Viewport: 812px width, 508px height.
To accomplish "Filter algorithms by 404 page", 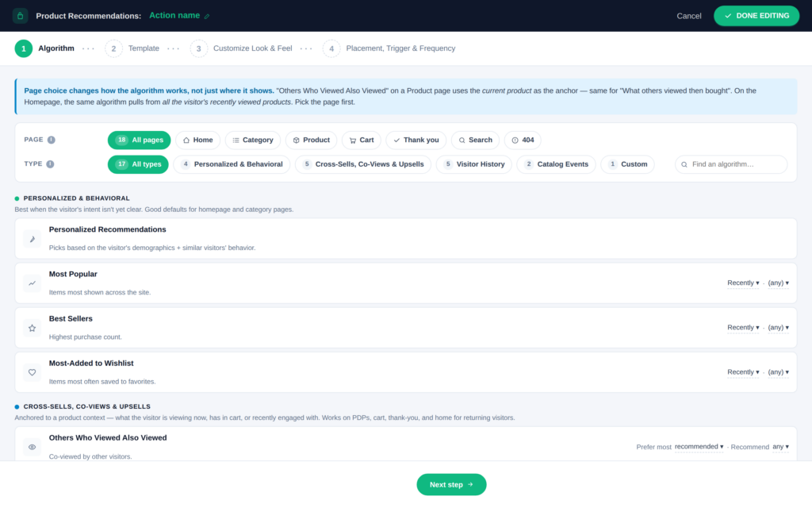I will tap(523, 140).
